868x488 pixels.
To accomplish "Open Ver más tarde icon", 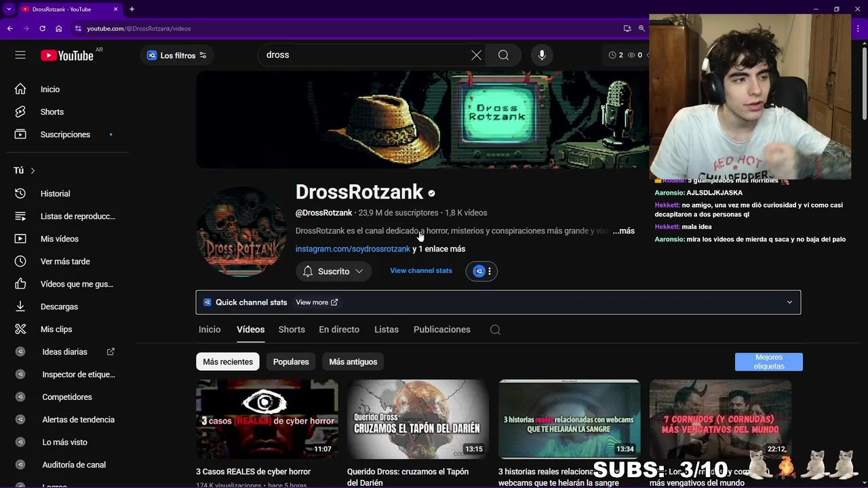I will click(20, 261).
